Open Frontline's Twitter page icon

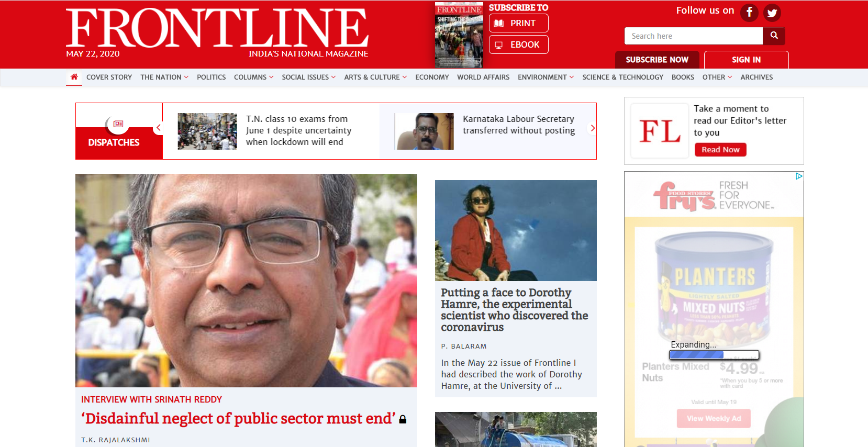(772, 13)
